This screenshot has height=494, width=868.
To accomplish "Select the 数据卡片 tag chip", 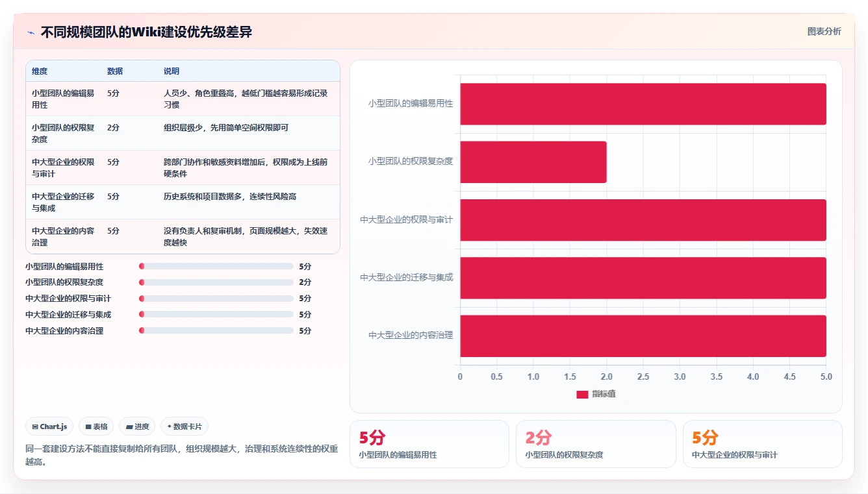I will coord(185,426).
